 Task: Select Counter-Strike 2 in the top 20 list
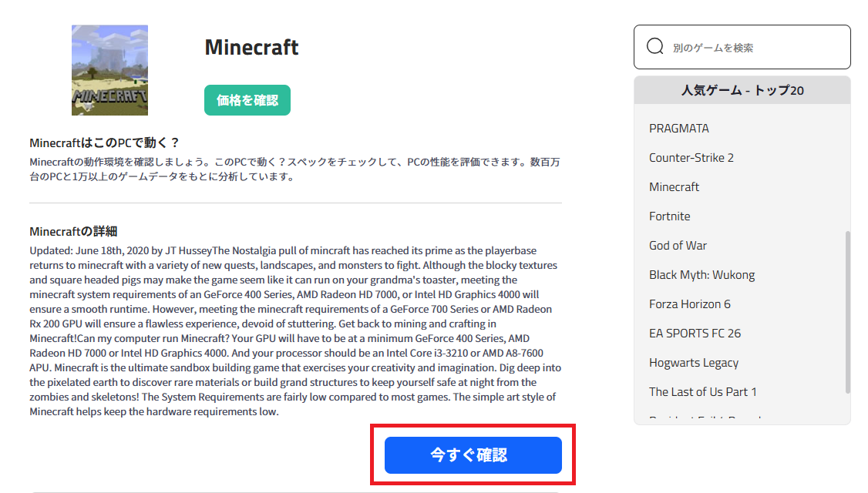(x=691, y=158)
